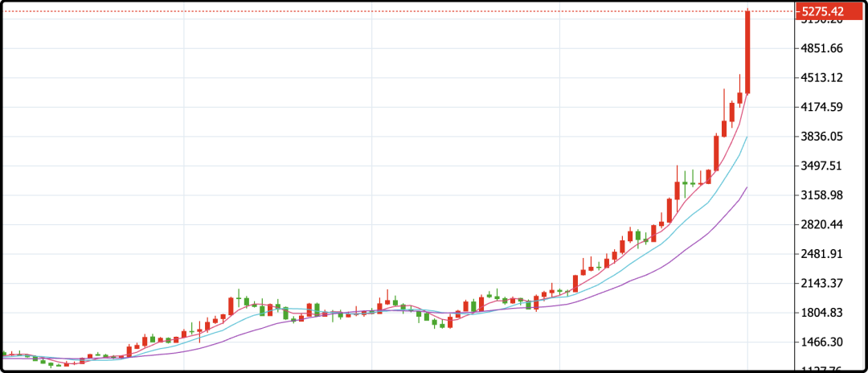Select the 3158.98 price axis label
The height and width of the screenshot is (373, 868).
(821, 195)
